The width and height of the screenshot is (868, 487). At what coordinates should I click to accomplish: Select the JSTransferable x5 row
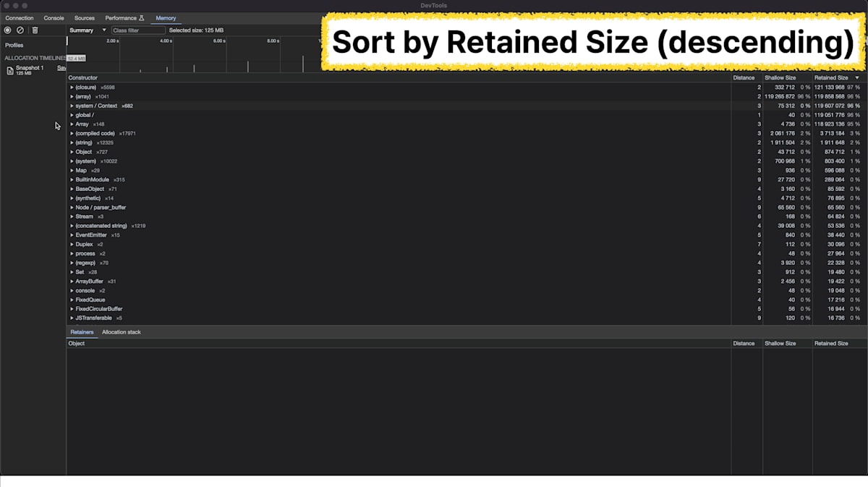click(466, 318)
